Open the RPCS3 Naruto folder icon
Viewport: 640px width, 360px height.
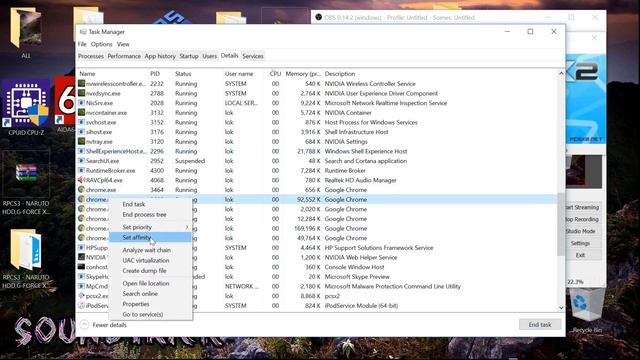click(x=26, y=249)
